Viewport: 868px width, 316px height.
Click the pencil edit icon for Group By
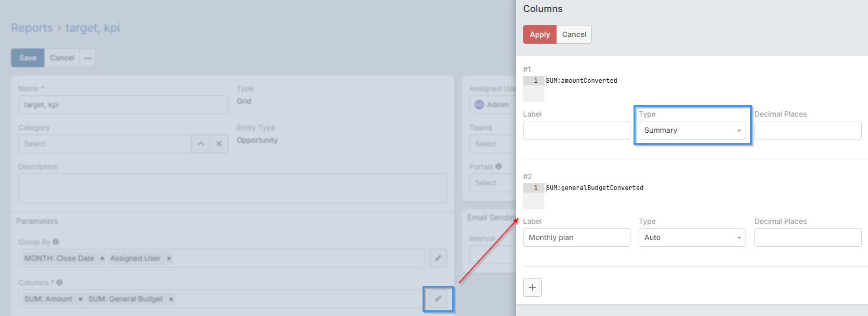point(438,258)
